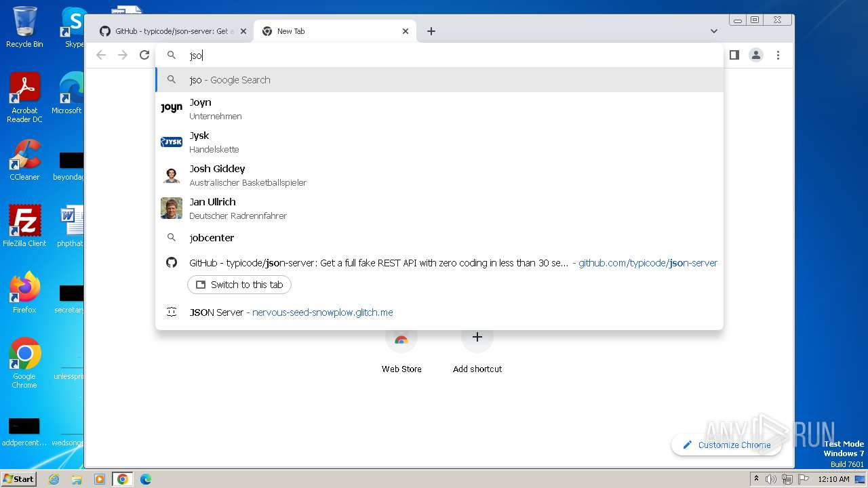The width and height of the screenshot is (868, 488).
Task: Pick the Jysk Handelskette suggestion
Action: [x=439, y=142]
